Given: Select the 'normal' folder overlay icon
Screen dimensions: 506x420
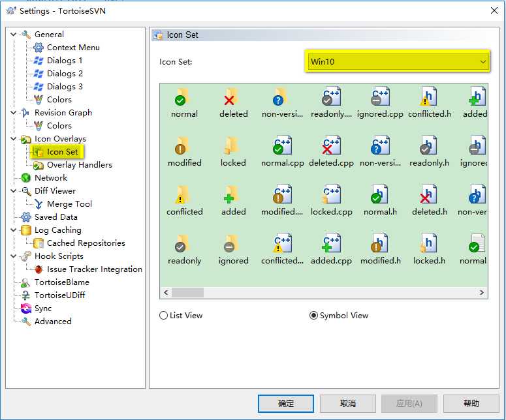Looking at the screenshot, I should pyautogui.click(x=182, y=97).
